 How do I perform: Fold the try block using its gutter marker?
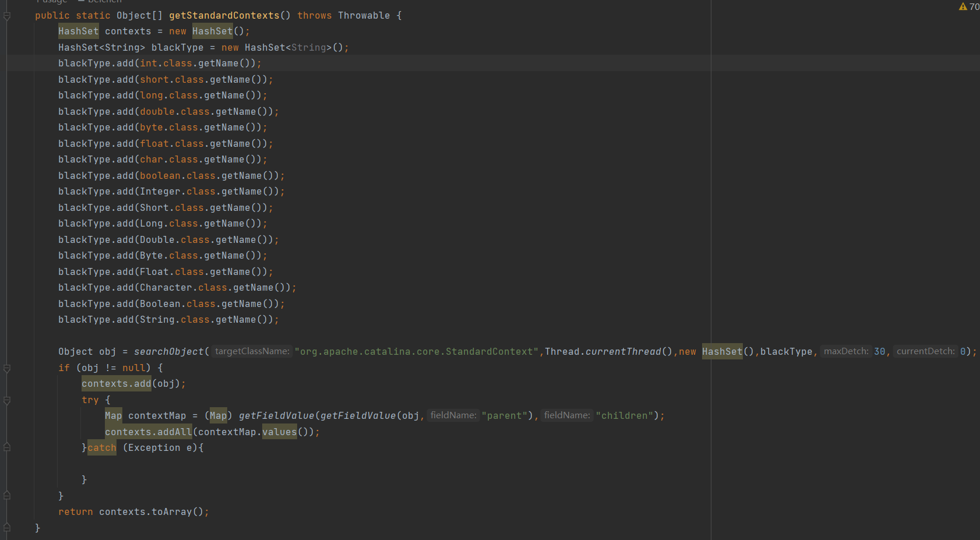click(x=7, y=400)
